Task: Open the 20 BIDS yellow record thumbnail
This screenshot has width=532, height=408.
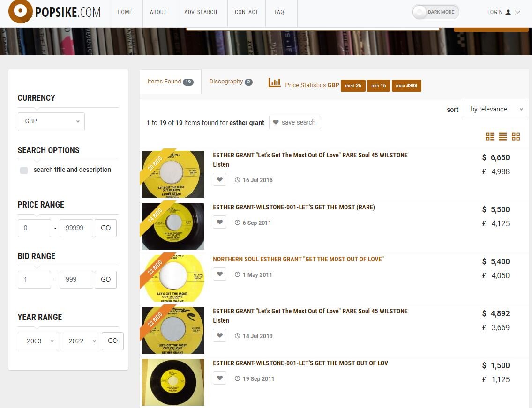Action: (173, 174)
